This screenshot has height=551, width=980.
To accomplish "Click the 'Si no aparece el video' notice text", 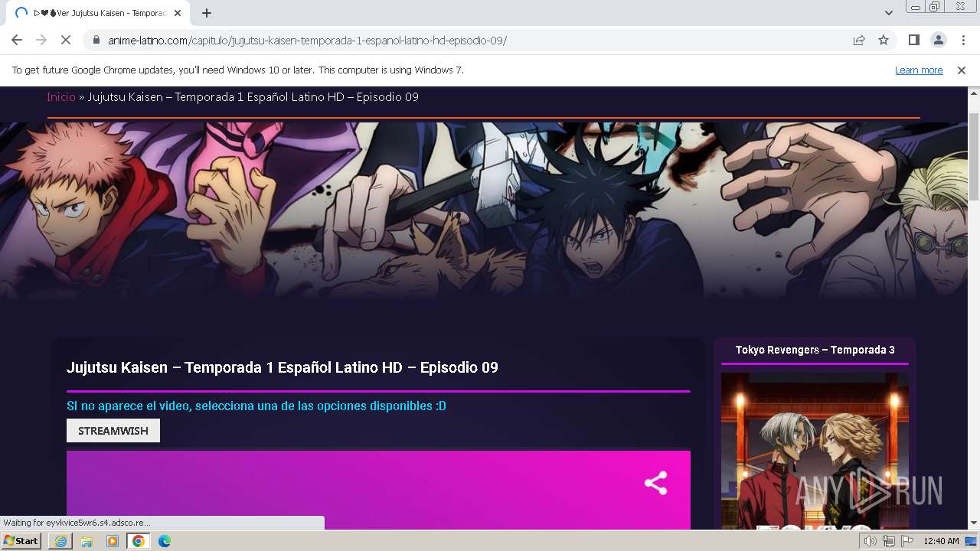I will coord(256,406).
